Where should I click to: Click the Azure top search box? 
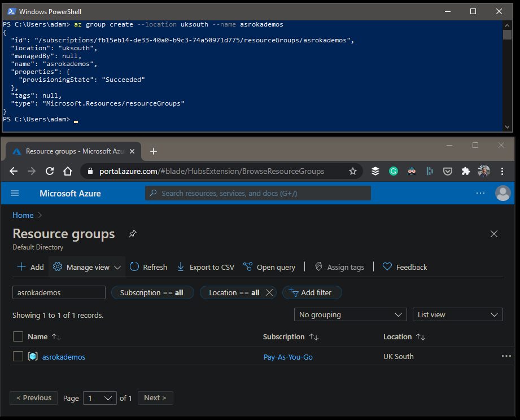[258, 193]
